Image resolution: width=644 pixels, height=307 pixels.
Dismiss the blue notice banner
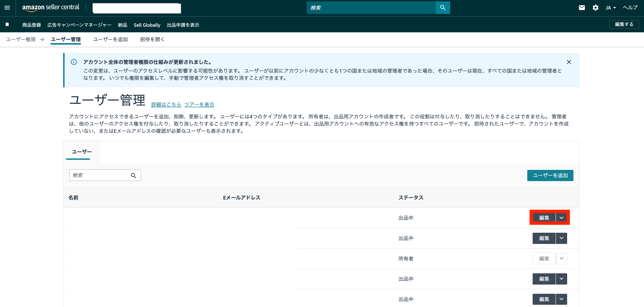click(569, 62)
